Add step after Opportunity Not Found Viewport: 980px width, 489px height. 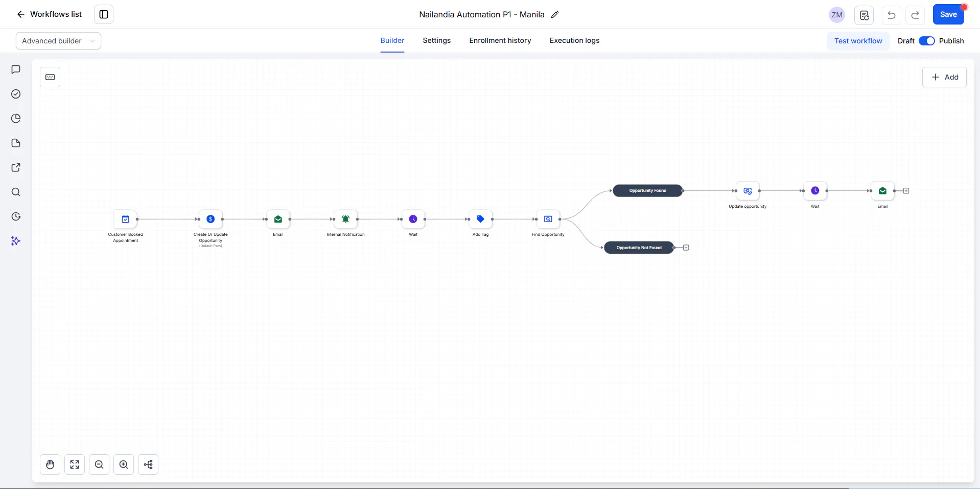(686, 248)
